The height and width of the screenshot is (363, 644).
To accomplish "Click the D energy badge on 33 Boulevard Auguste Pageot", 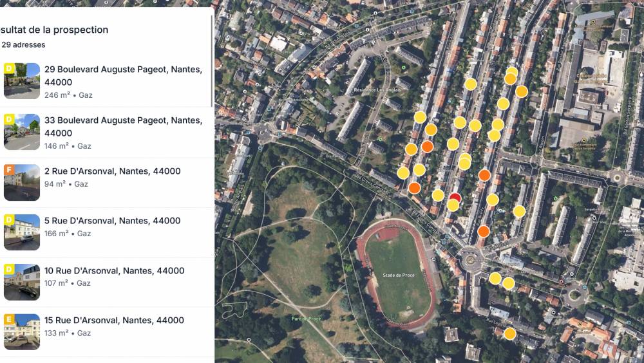I will click(9, 119).
